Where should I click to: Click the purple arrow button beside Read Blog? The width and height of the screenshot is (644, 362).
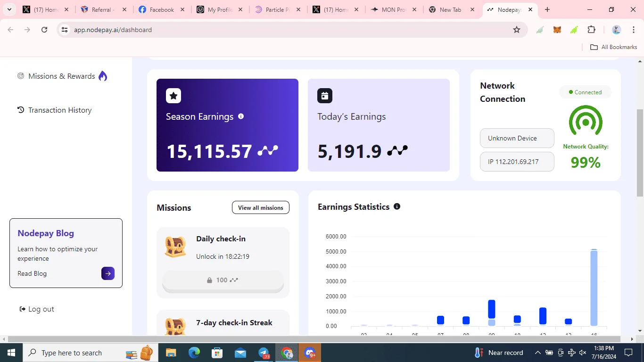pyautogui.click(x=108, y=273)
